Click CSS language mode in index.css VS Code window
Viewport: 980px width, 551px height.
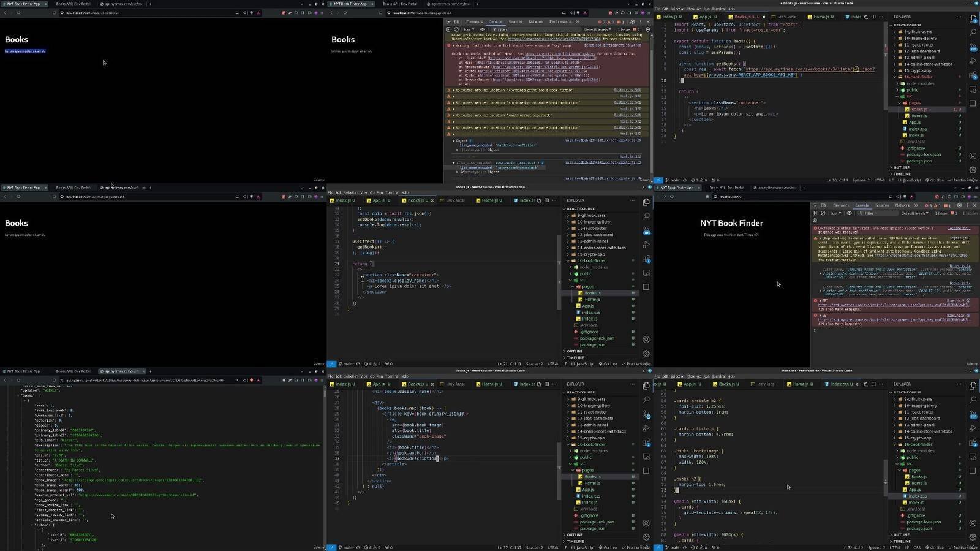tap(917, 548)
